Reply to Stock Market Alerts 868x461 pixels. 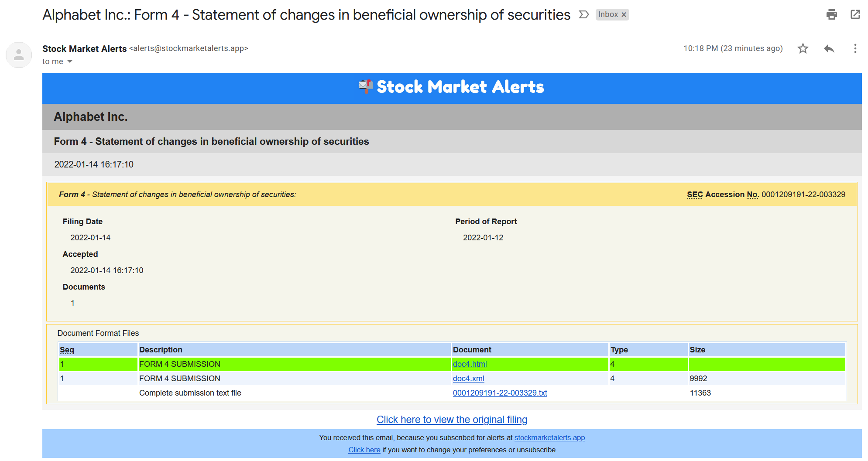(829, 48)
